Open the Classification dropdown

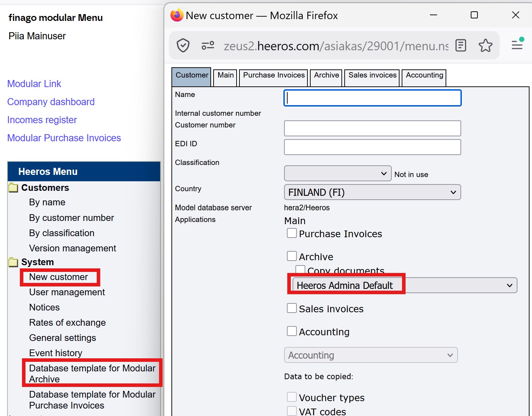pos(338,173)
